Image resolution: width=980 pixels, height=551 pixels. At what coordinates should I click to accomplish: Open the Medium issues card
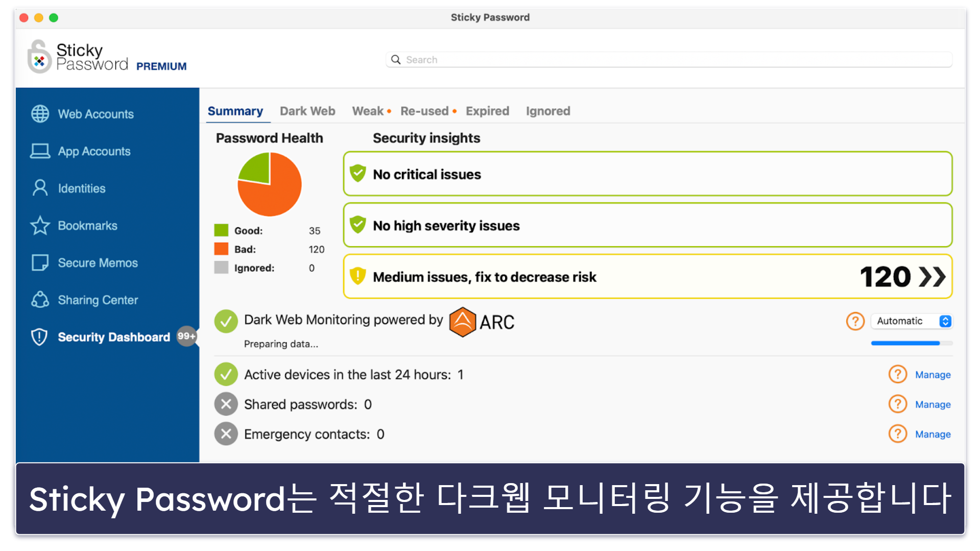(648, 276)
